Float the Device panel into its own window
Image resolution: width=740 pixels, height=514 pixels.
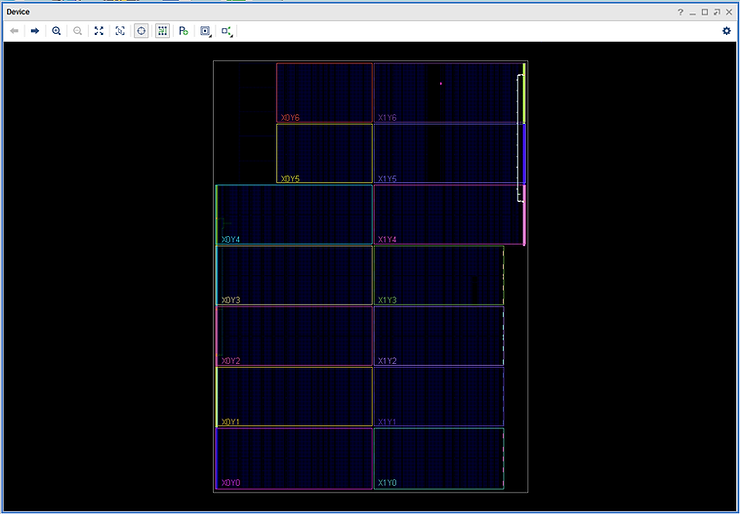717,12
